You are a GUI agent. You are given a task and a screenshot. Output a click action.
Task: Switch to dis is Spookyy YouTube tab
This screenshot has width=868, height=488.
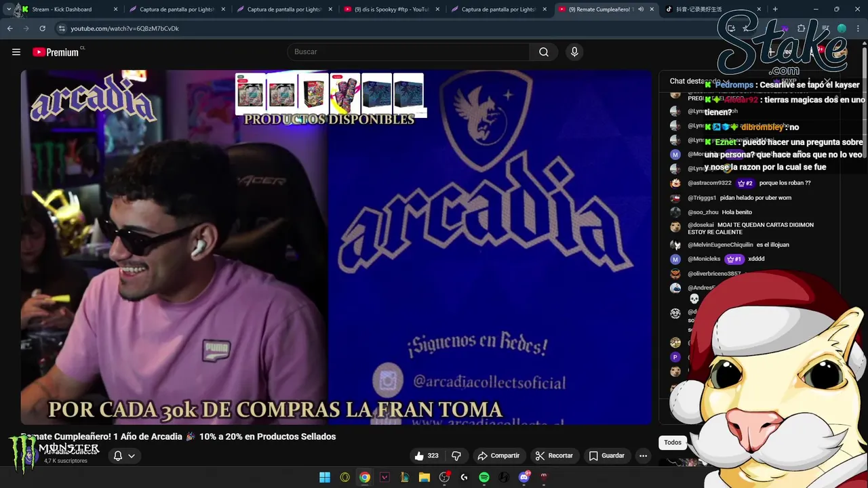tap(391, 9)
